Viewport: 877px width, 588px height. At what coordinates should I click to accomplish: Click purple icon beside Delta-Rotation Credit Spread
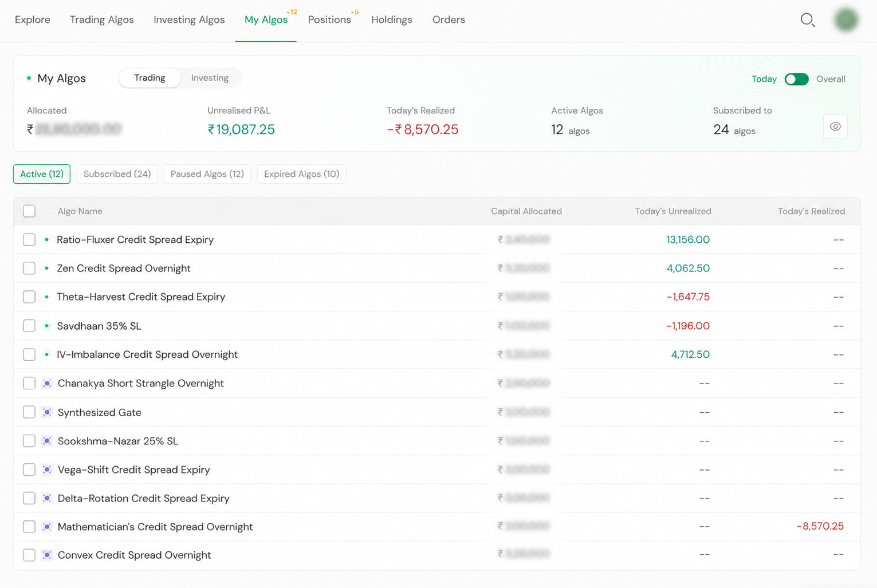pyautogui.click(x=47, y=498)
